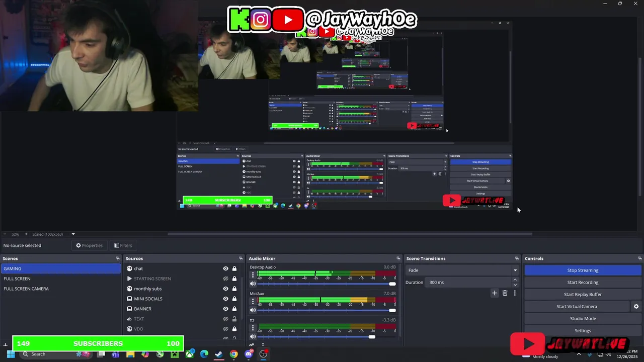The height and width of the screenshot is (362, 644).
Task: Undock the Sources panel
Action: 241,258
